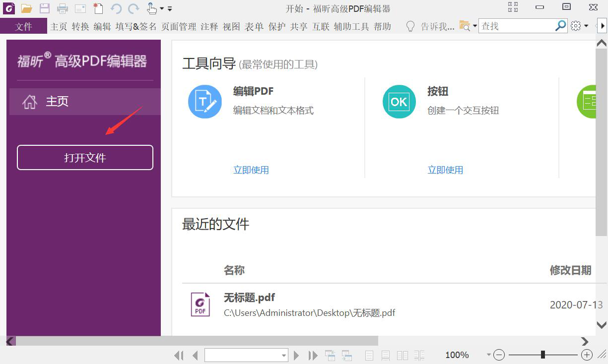Viewport: 608px width, 364px height.
Task: Open the Print icon
Action: pyautogui.click(x=63, y=8)
